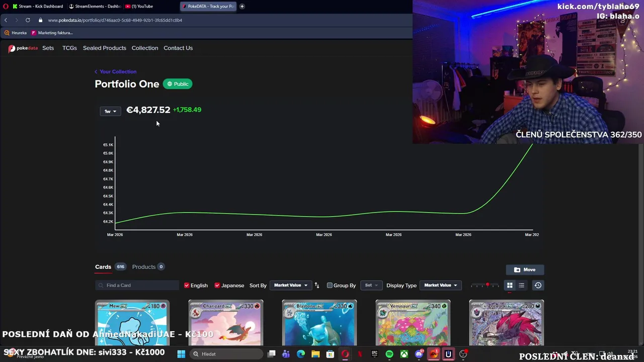Viewport: 644px width, 362px height.
Task: Open Sealed Products in the navbar
Action: (105, 48)
